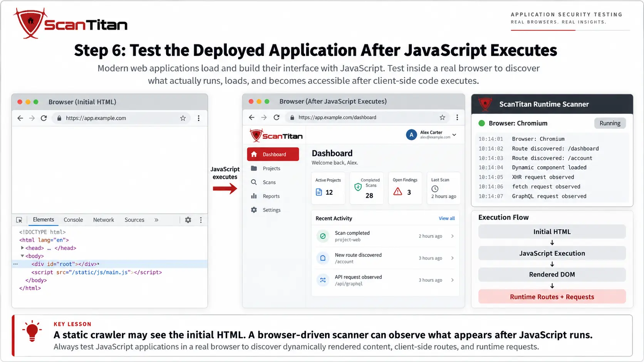
Task: Reload the dashboard browser page
Action: coord(277,117)
